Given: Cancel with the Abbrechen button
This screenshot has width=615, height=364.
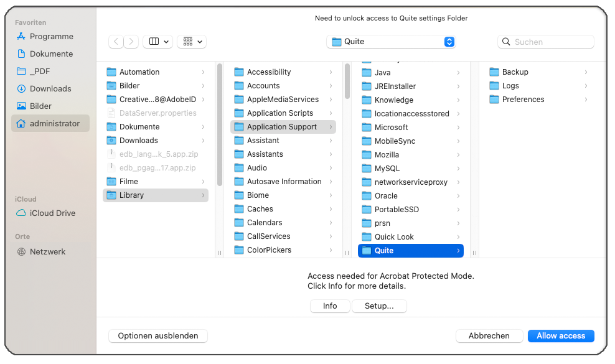Looking at the screenshot, I should tap(489, 336).
